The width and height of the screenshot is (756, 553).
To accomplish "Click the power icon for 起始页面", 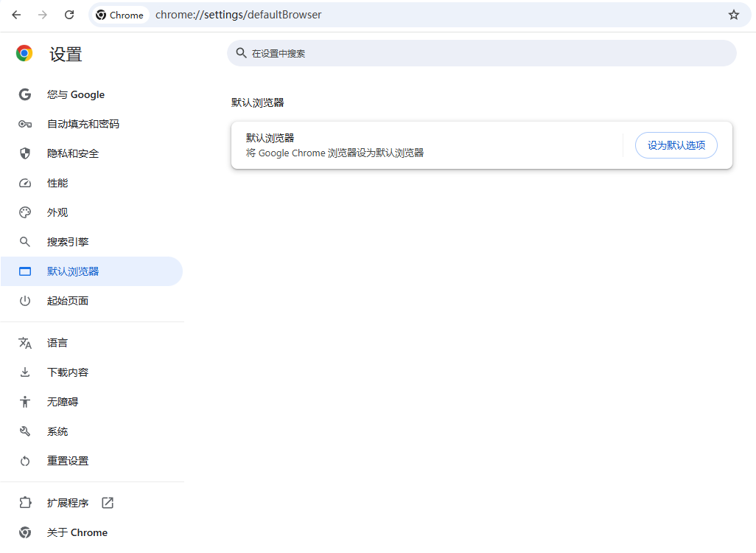I will click(25, 301).
